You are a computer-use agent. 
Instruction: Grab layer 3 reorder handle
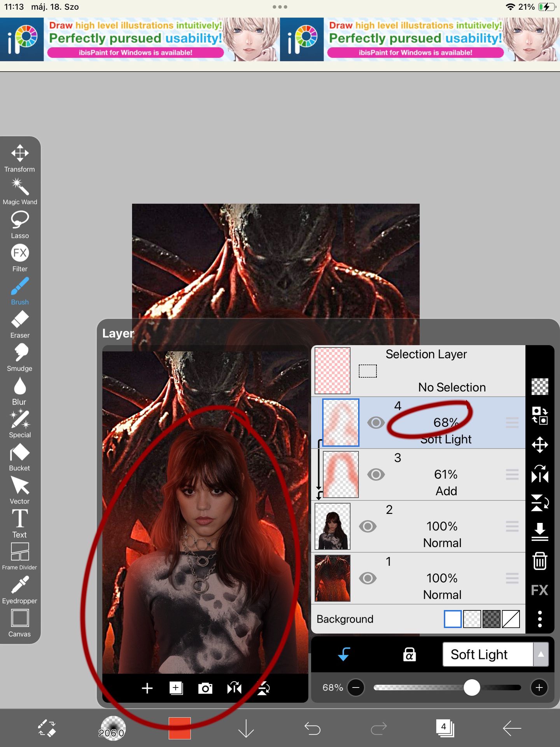[512, 474]
